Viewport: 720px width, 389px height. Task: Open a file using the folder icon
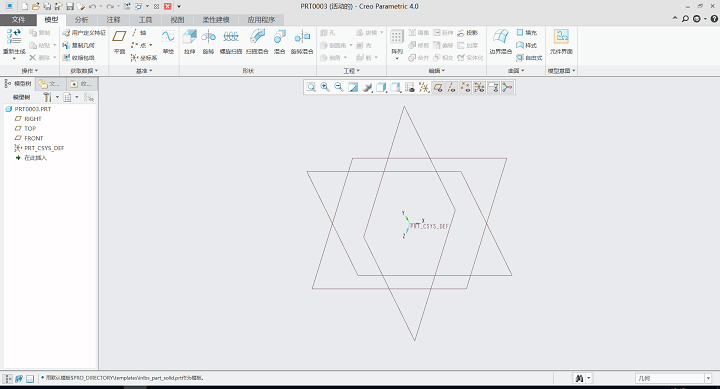pyautogui.click(x=35, y=6)
